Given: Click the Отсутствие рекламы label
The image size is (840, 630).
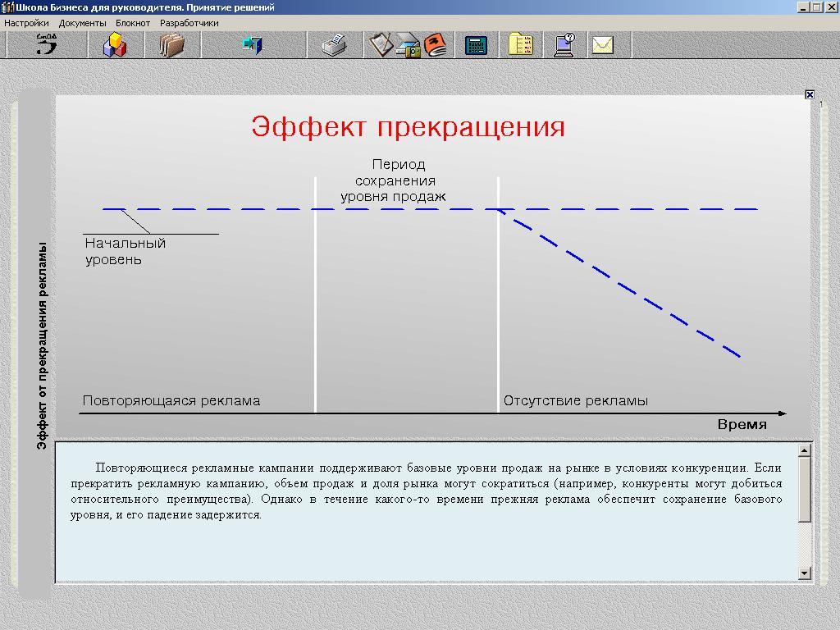Looking at the screenshot, I should coord(576,400).
